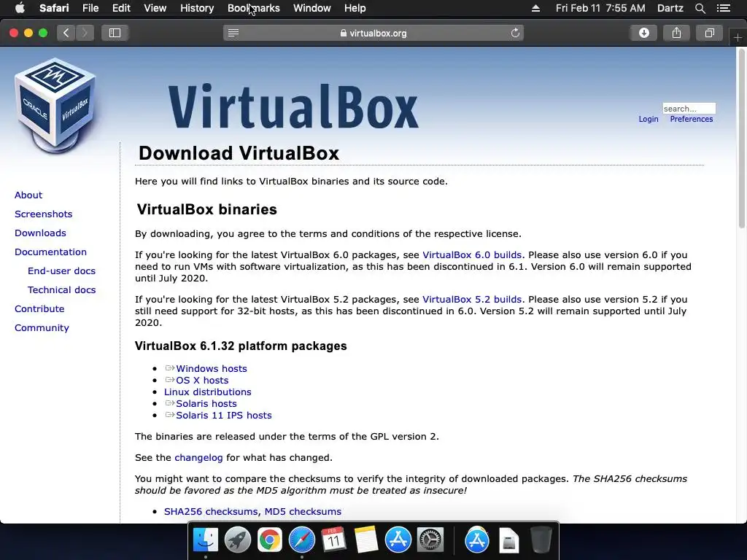
Task: Open Technical docs link
Action: (x=61, y=290)
